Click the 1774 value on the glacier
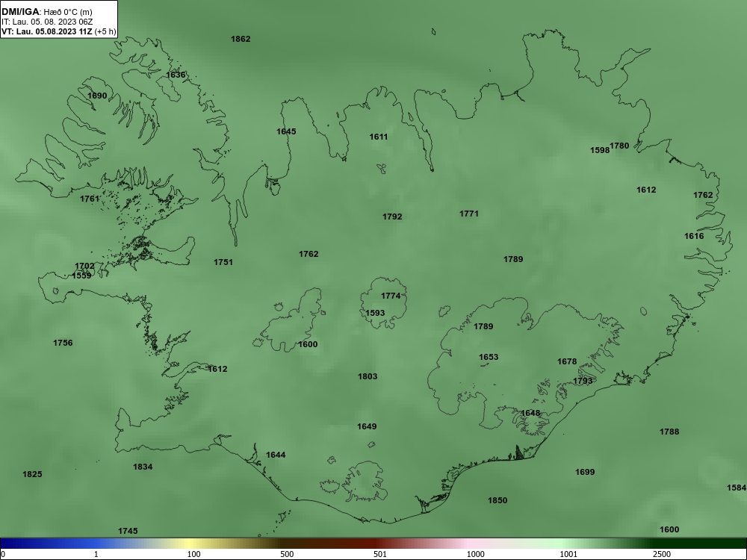This screenshot has height=560, width=747. point(391,296)
